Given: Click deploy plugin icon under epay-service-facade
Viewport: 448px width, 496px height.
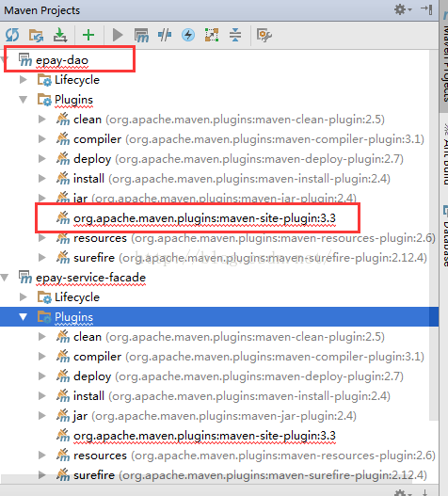Looking at the screenshot, I should [x=63, y=376].
